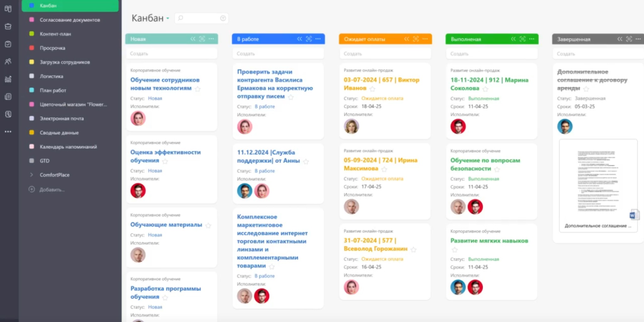Click the assignee avatar on 03-07-2024 Виктор Иванов card
Screen dimensions: 644x322
tap(351, 126)
